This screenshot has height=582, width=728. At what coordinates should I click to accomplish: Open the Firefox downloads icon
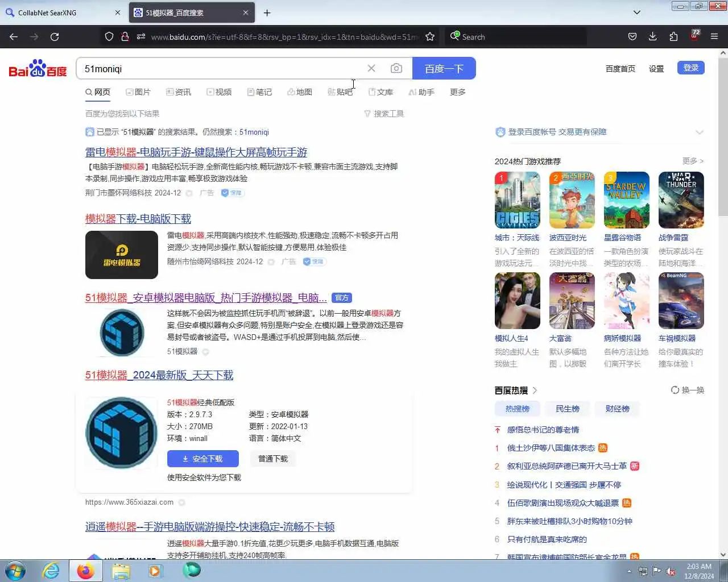(x=653, y=36)
